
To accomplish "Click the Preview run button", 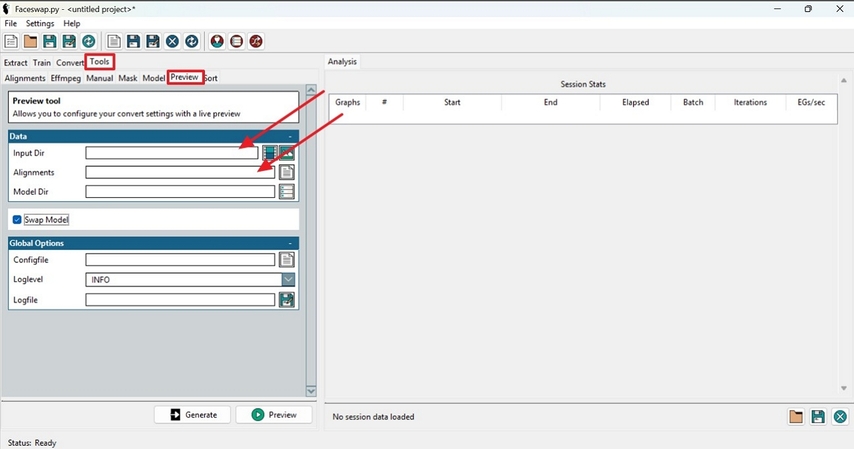I will 274,415.
